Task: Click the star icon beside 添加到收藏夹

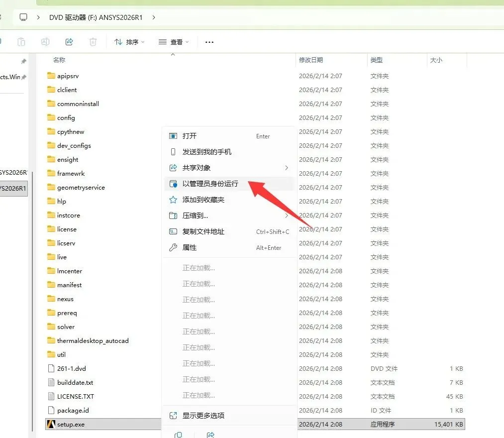Action: pyautogui.click(x=173, y=200)
